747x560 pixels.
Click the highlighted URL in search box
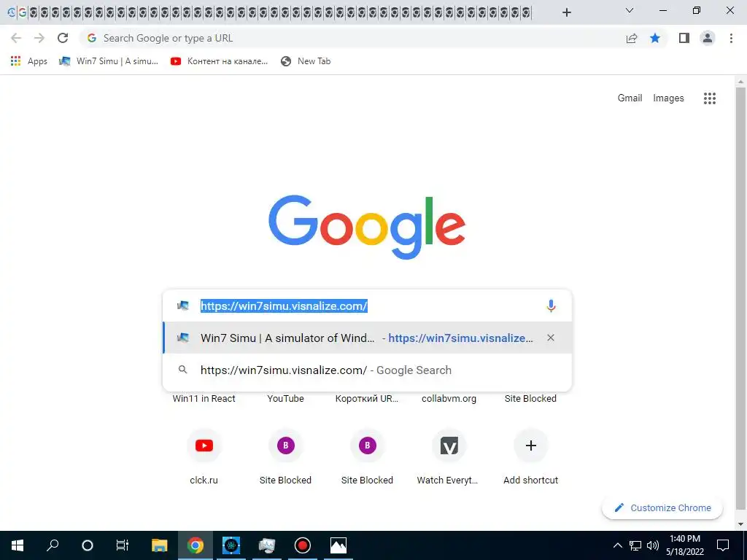pyautogui.click(x=284, y=306)
